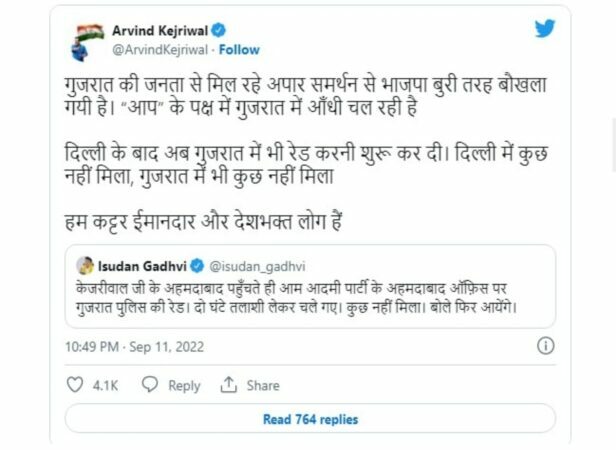Click the share arrow icon

pyautogui.click(x=228, y=384)
